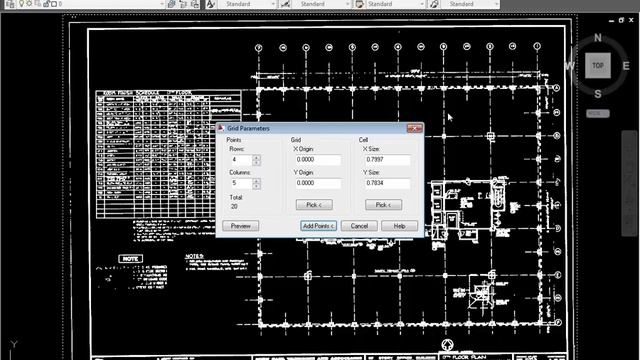Click the X Size input field
Viewport: 640px width, 360px height.
(387, 160)
